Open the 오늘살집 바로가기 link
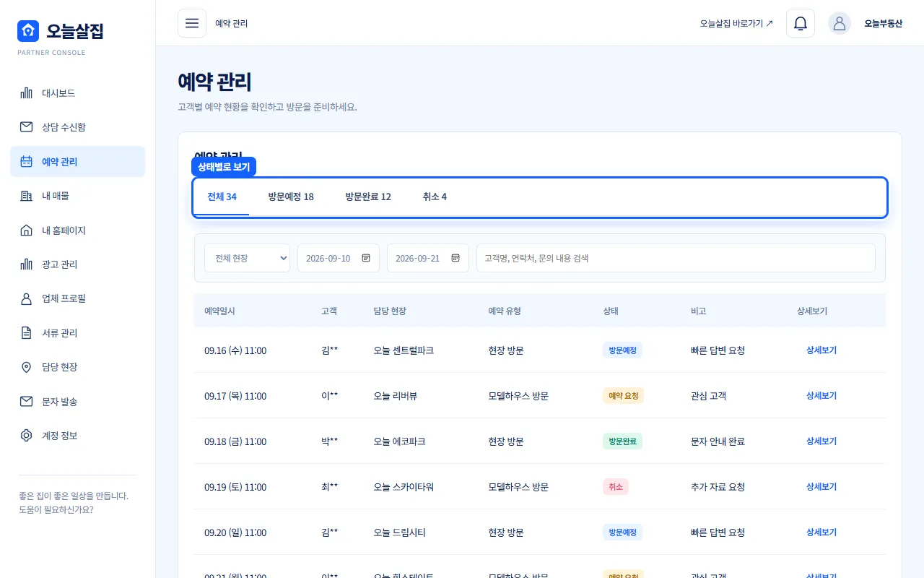The width and height of the screenshot is (924, 578). (736, 23)
